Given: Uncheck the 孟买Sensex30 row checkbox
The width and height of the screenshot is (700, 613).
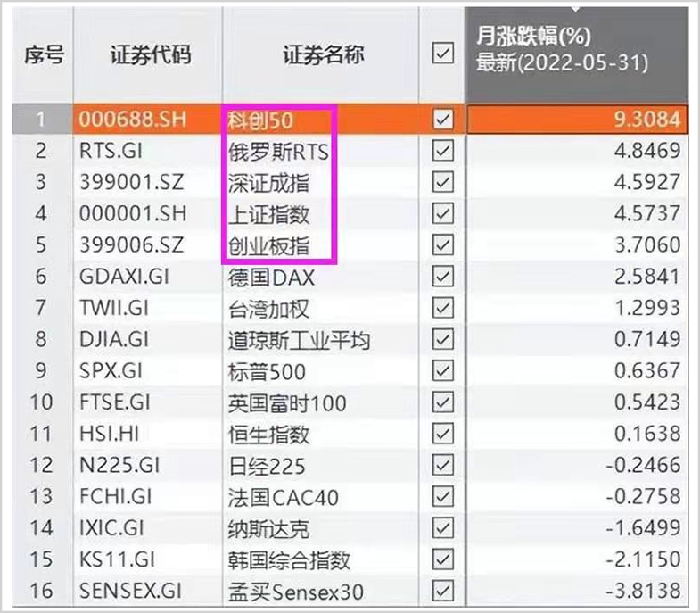Looking at the screenshot, I should (443, 591).
